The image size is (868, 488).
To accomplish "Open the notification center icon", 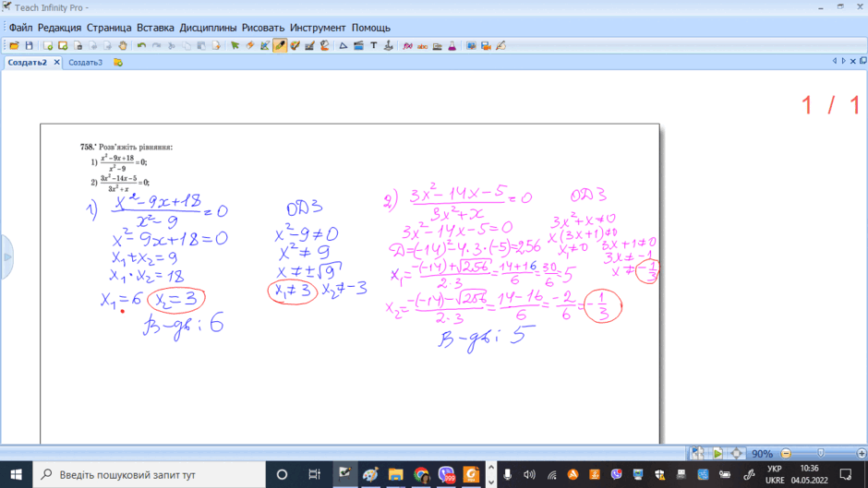I will [x=845, y=475].
